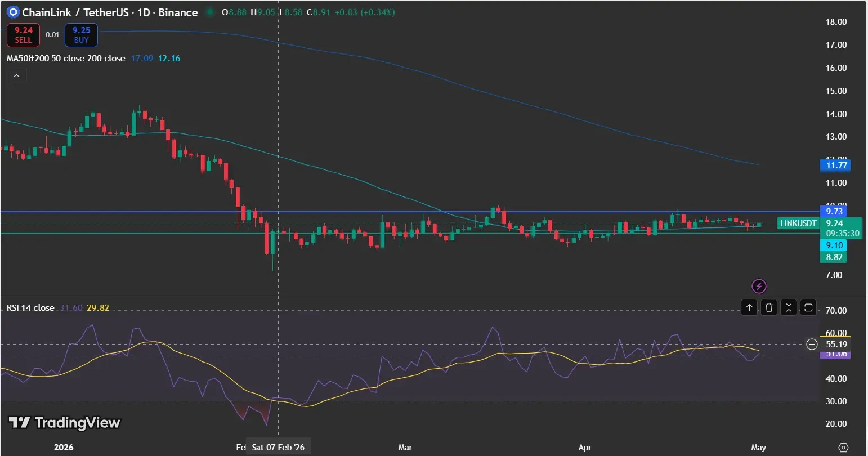This screenshot has width=868, height=456.
Task: Click the 11.77 price label
Action: point(835,165)
